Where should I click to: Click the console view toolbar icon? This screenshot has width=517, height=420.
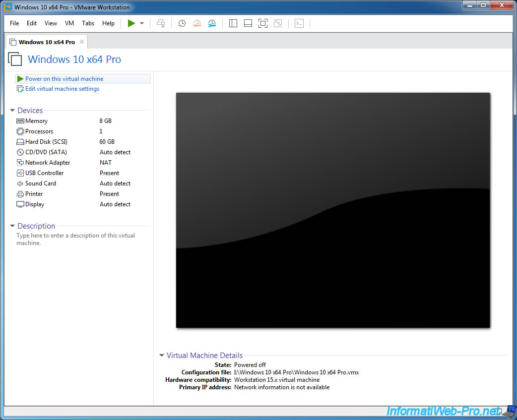tap(299, 23)
